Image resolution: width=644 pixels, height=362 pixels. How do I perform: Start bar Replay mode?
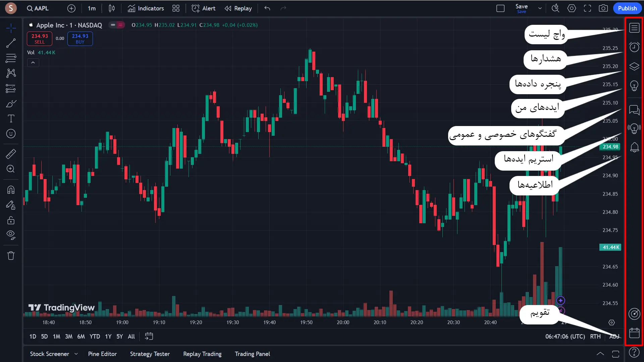238,8
